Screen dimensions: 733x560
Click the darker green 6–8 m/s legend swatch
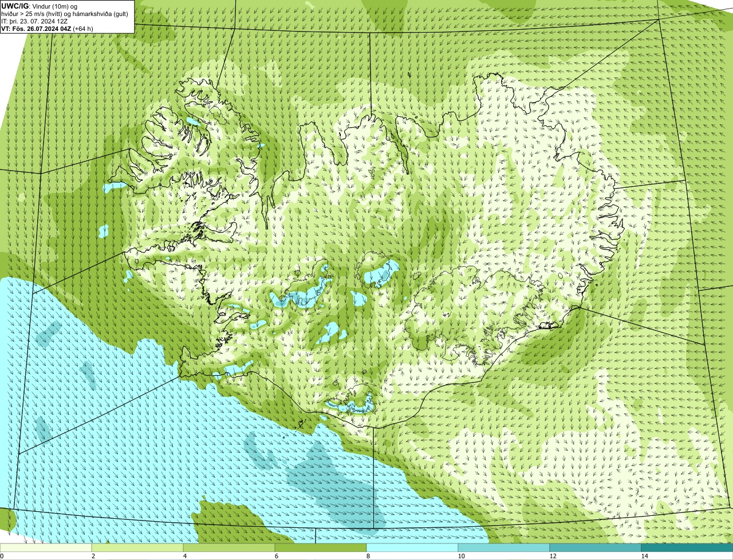[321, 547]
